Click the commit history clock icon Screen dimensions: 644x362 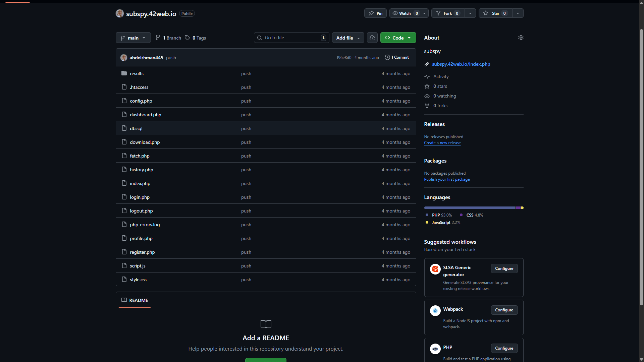coord(387,57)
